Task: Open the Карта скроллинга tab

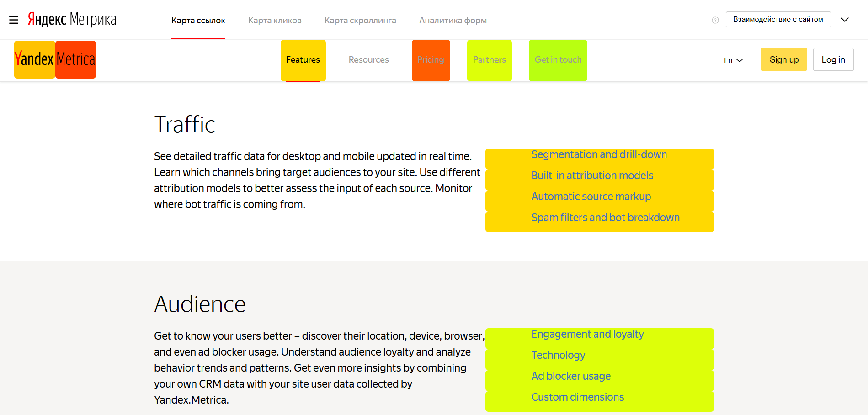Action: pos(360,21)
